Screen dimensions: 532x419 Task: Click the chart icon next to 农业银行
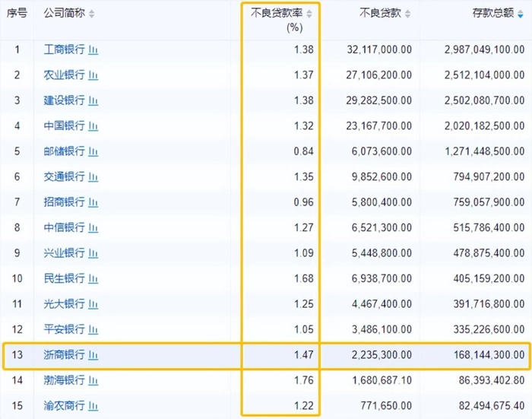[x=94, y=75]
